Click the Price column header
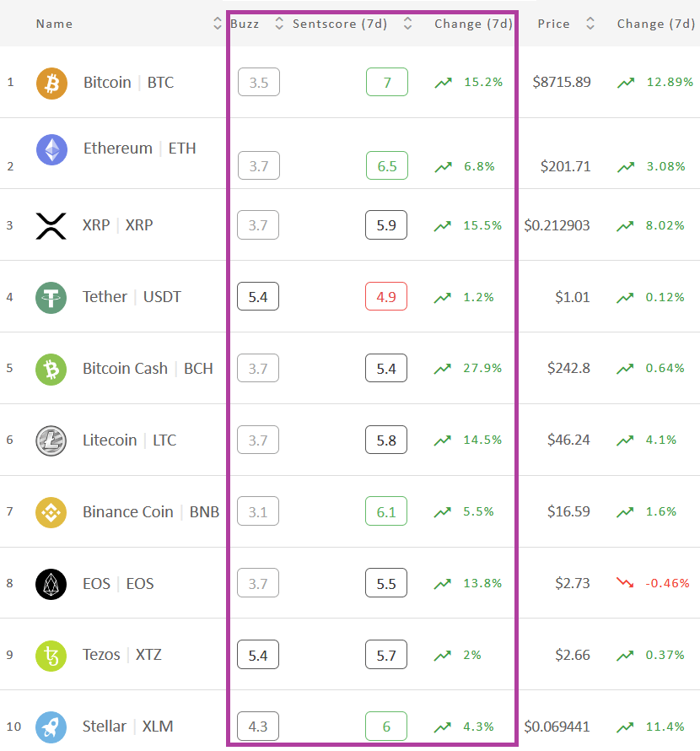 553,24
